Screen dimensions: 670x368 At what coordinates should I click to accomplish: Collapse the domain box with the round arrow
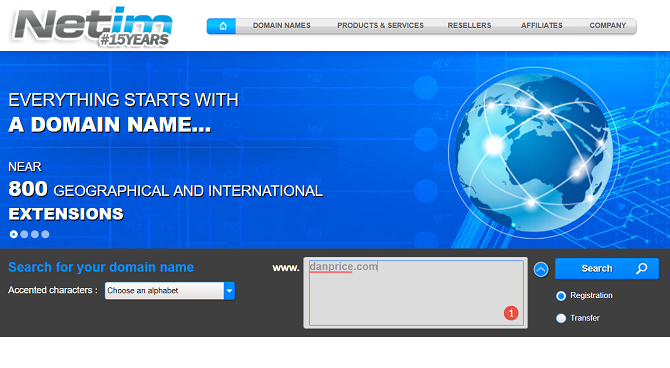[541, 270]
